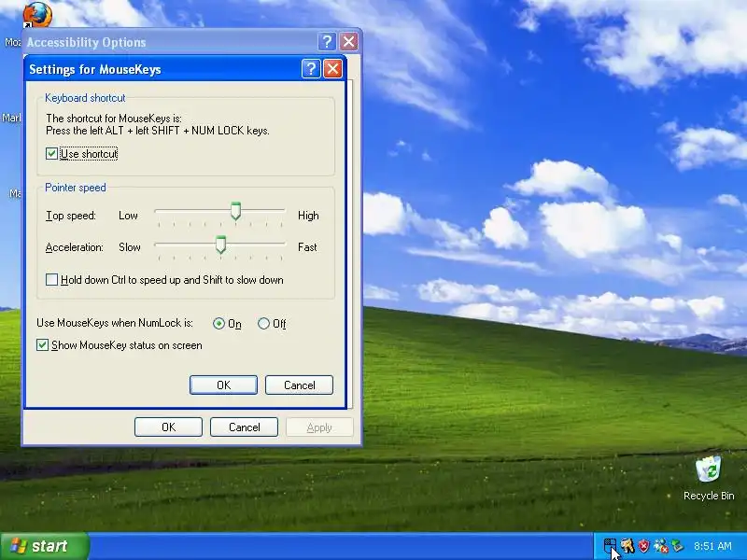Click OK in Accessibility Options window
Viewport: 747px width, 560px height.
coord(168,427)
